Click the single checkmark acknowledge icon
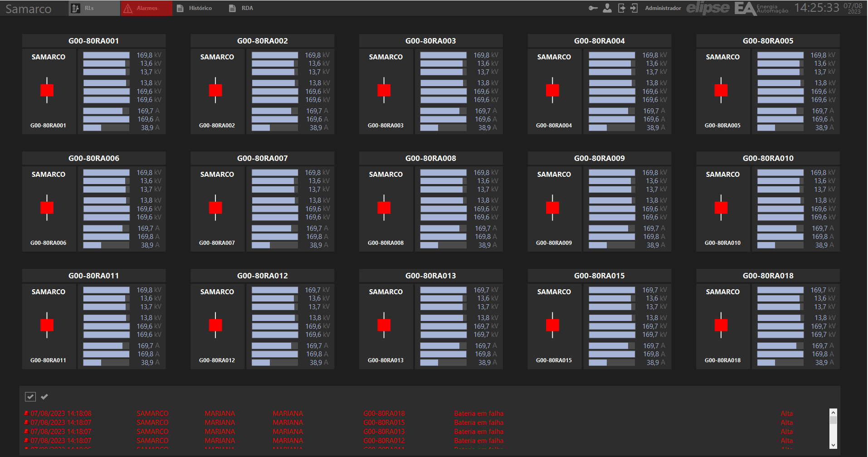The width and height of the screenshot is (868, 457). point(44,397)
